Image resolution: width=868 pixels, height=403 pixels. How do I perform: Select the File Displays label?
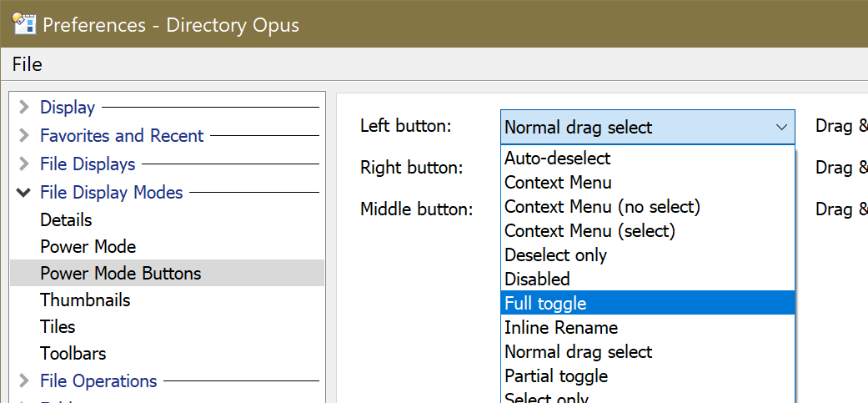[88, 164]
